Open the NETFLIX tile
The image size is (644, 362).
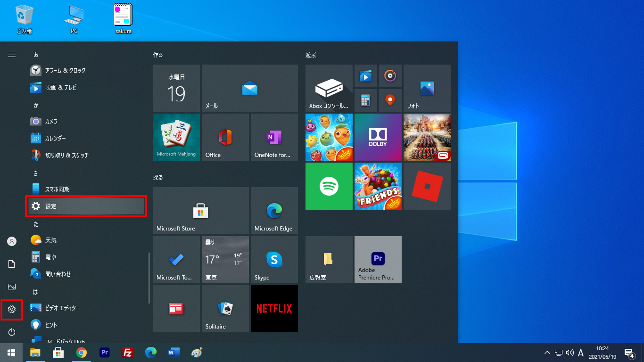point(274,309)
